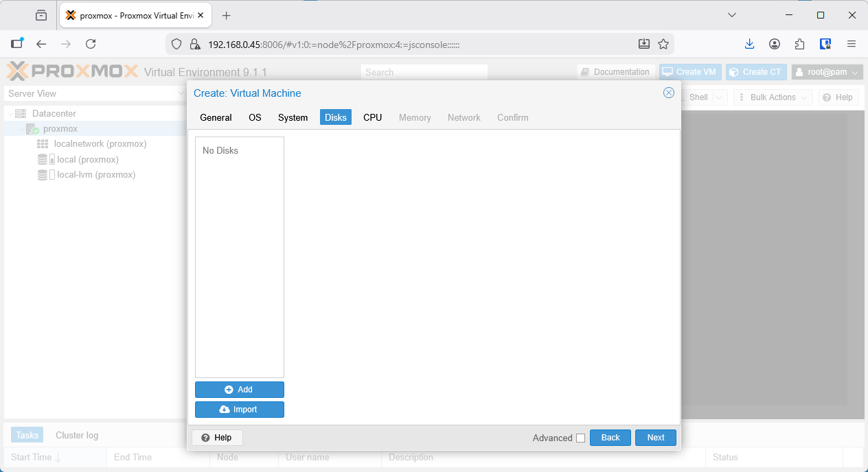Click the site security shield icon
The image size is (868, 472).
pos(176,44)
